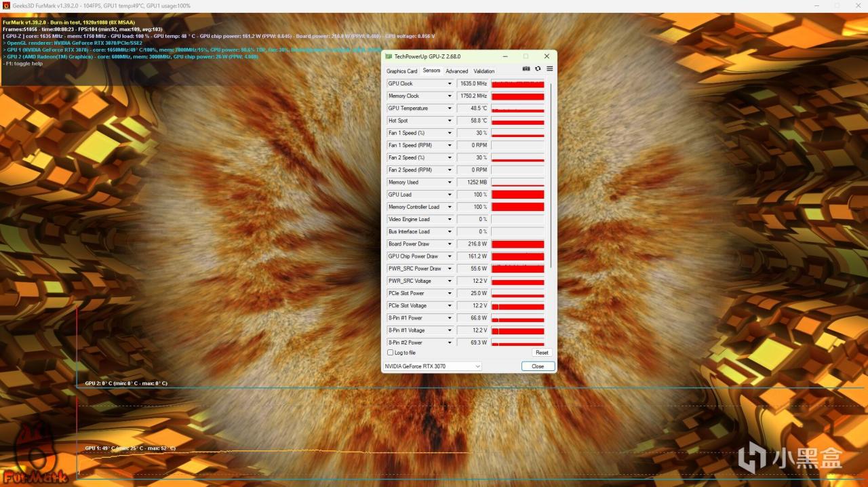Click the GPU-Z title bar app icon
Viewport: 868px width, 487px height.
389,56
